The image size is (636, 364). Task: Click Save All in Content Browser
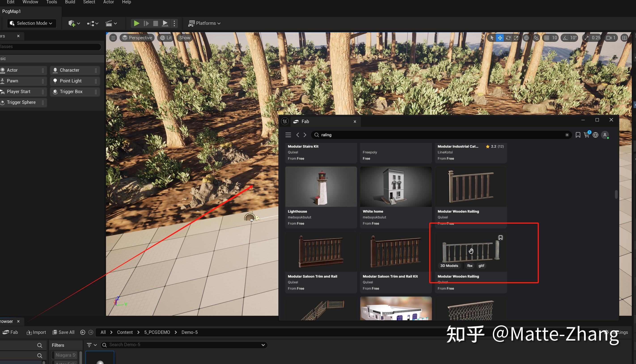(x=64, y=332)
